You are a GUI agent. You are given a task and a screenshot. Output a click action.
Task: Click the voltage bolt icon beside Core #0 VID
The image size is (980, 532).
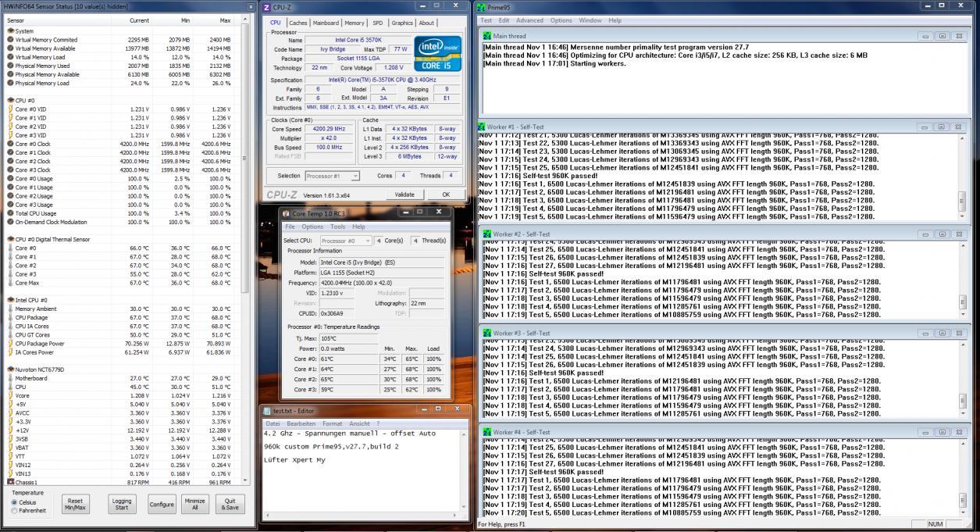point(11,109)
